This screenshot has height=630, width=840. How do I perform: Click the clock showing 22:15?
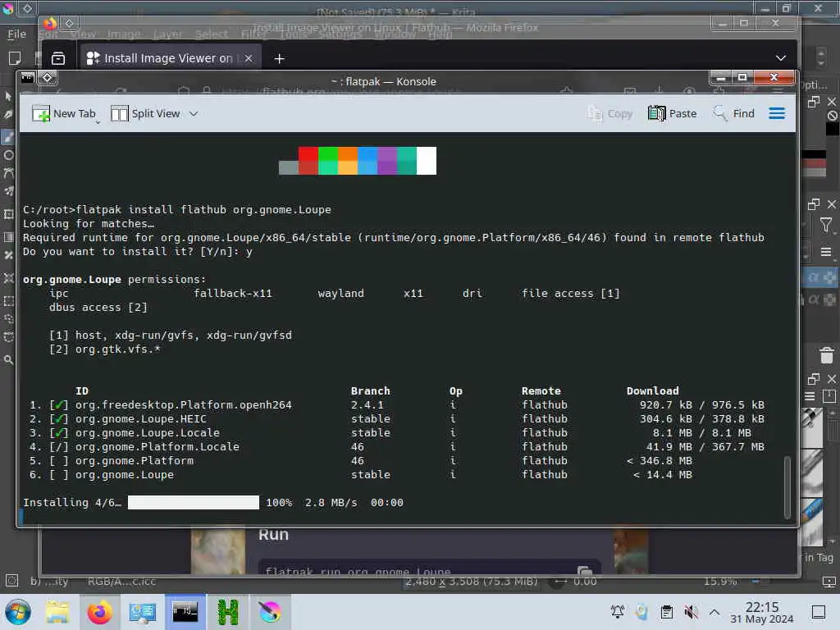(x=762, y=612)
